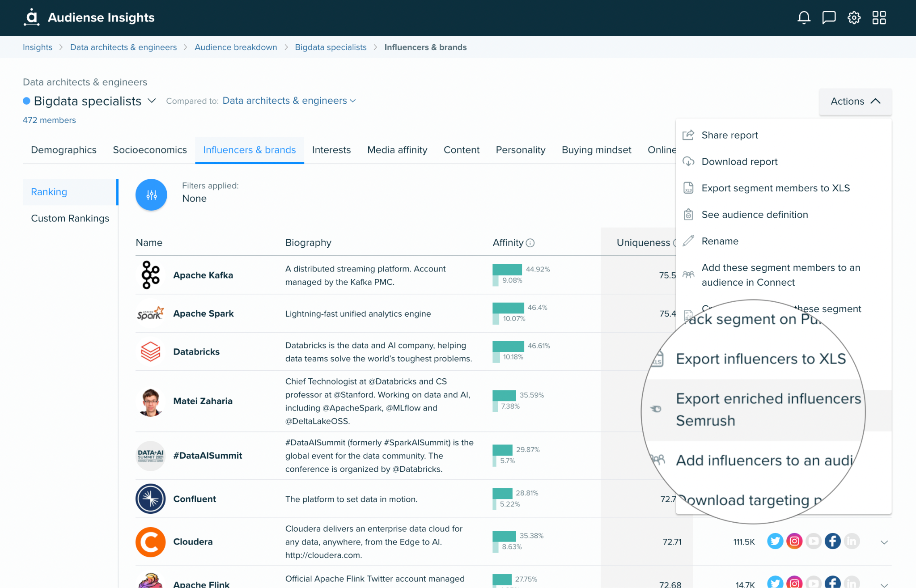Open Cloudera's Instagram icon
The width and height of the screenshot is (916, 588).
[x=794, y=541]
